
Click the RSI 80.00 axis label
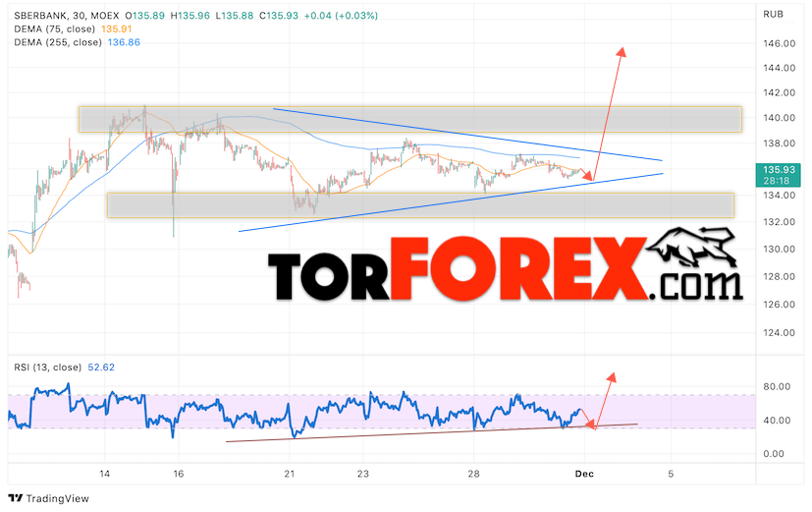pyautogui.click(x=777, y=386)
